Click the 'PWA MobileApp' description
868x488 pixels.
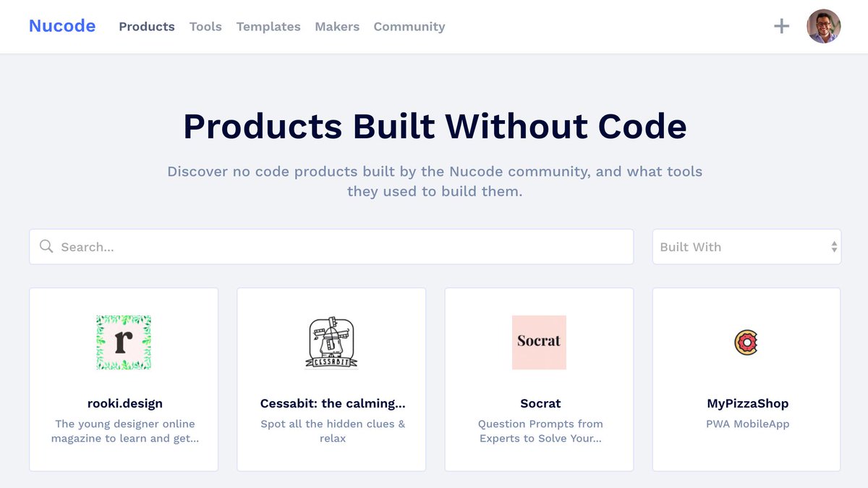(748, 424)
